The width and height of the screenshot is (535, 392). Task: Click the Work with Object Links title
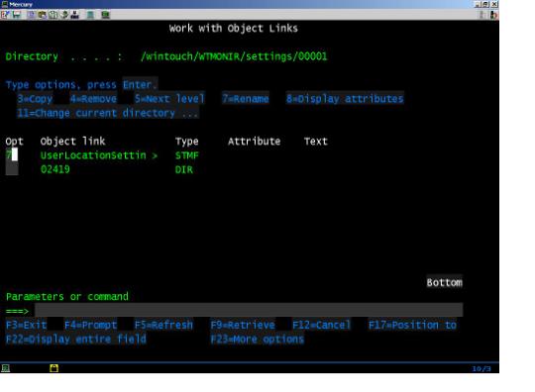click(x=234, y=28)
